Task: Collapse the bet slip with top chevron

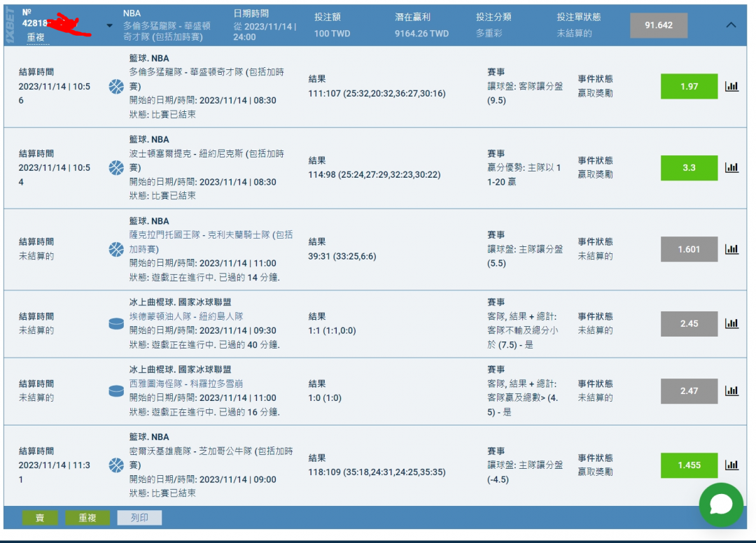Action: coord(731,25)
